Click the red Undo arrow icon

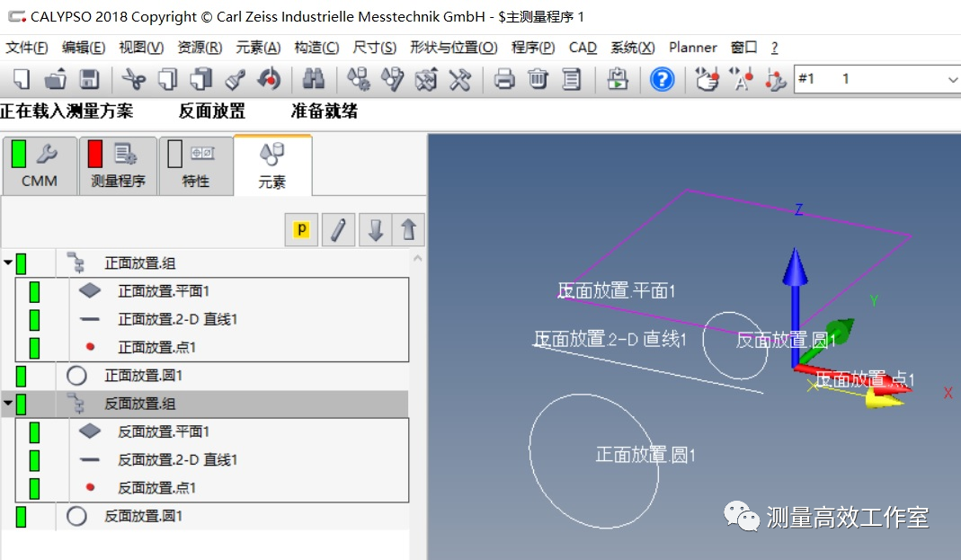pos(269,79)
